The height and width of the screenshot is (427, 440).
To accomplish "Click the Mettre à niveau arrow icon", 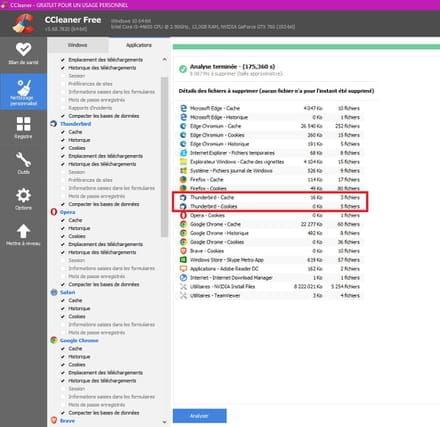I will point(23,231).
